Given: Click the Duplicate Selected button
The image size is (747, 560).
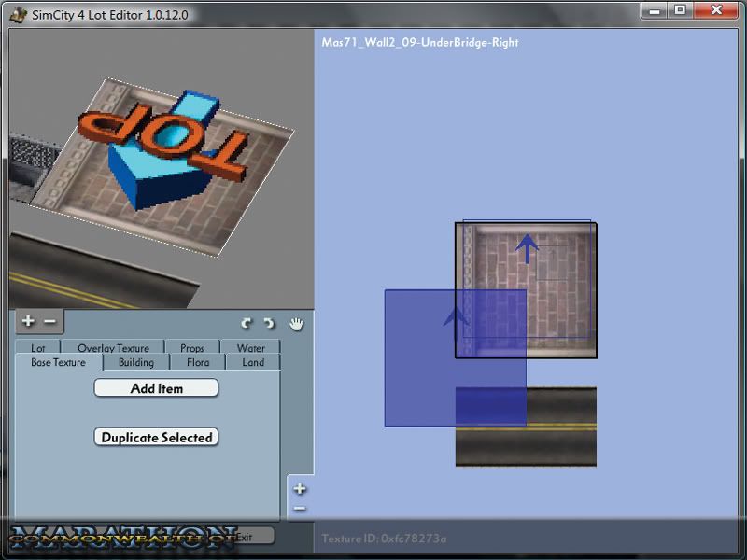Looking at the screenshot, I should (156, 437).
